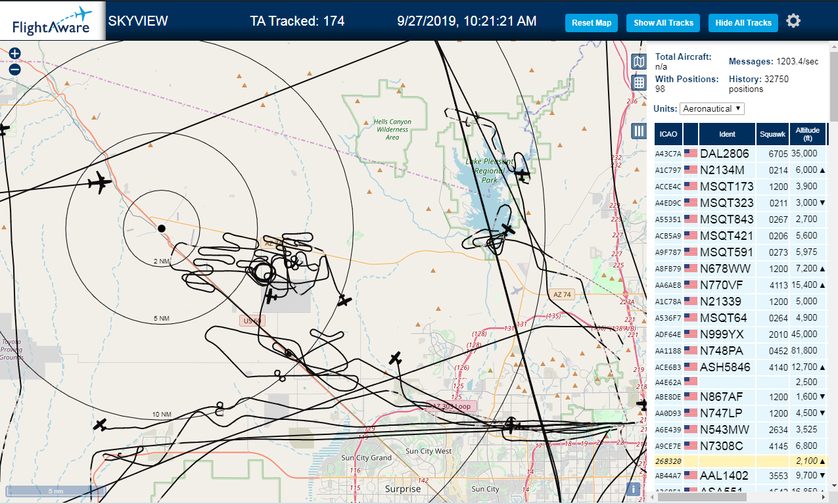Click the US flag in the DAL2806 row

tap(691, 153)
